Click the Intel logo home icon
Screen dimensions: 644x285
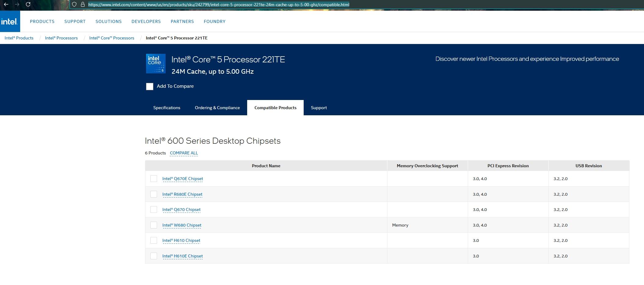tap(10, 21)
